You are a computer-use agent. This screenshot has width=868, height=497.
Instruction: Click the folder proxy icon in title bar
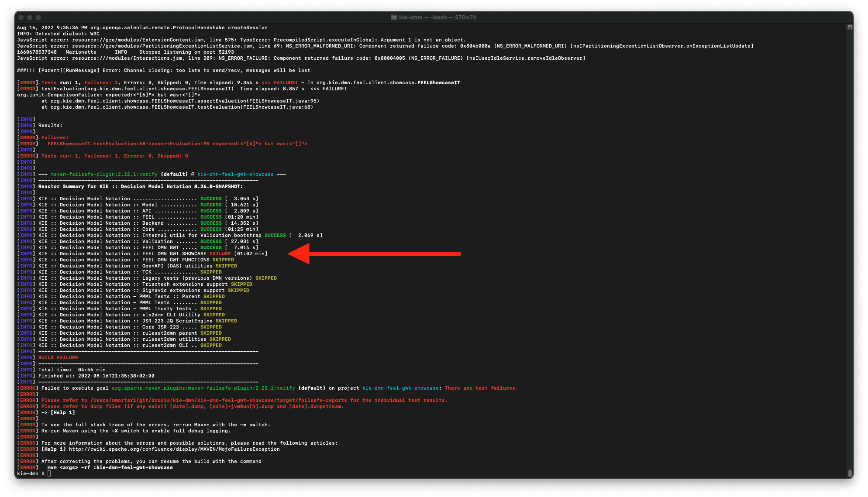point(393,17)
